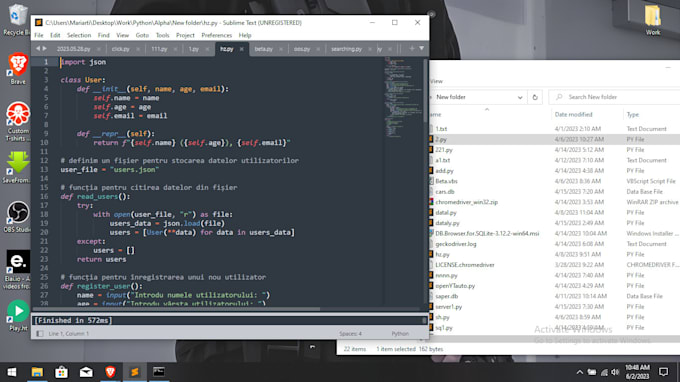This screenshot has width=680, height=382.
Task: Change the syntax via the Python status label
Action: 400,333
